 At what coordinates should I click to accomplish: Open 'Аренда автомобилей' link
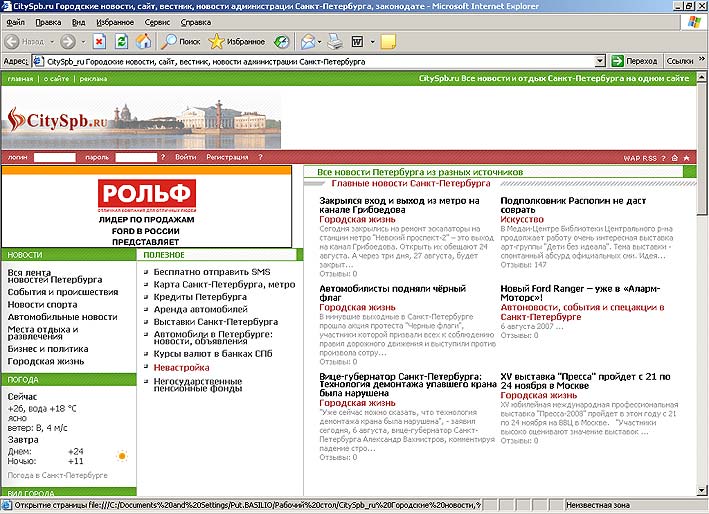click(200, 309)
